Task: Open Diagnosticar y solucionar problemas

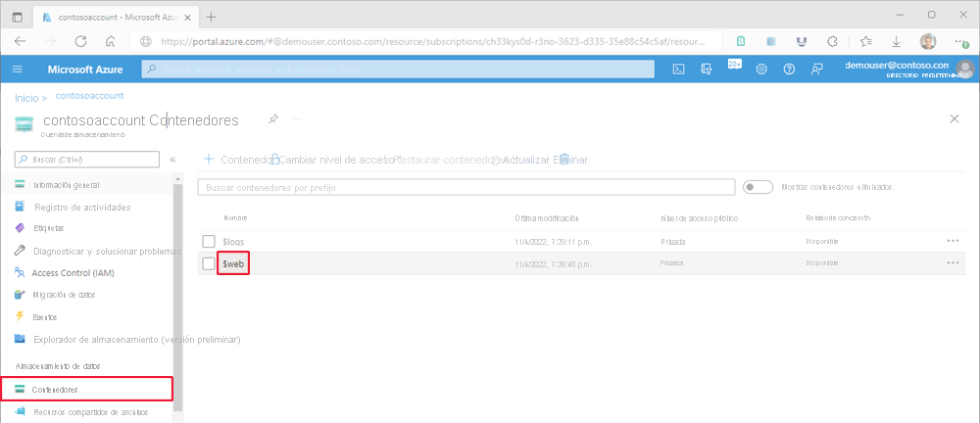Action: click(98, 252)
